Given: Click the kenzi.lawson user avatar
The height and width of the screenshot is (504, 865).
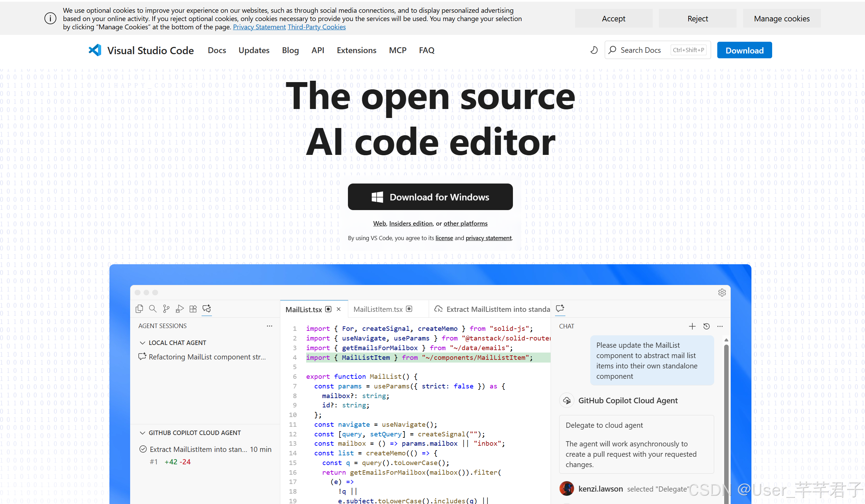Looking at the screenshot, I should point(567,488).
